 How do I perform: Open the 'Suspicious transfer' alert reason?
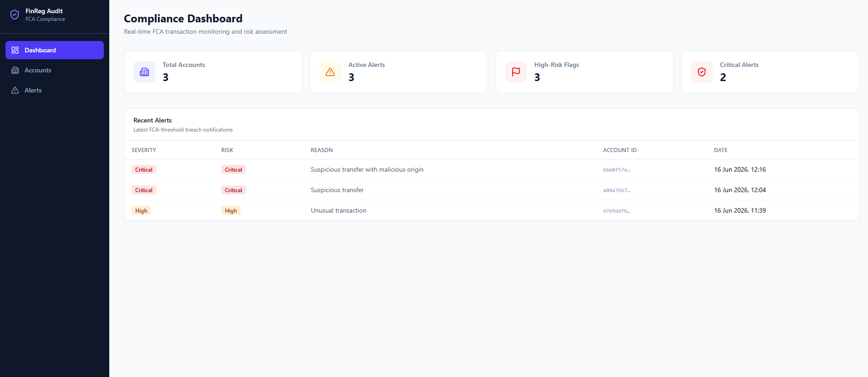coord(337,190)
